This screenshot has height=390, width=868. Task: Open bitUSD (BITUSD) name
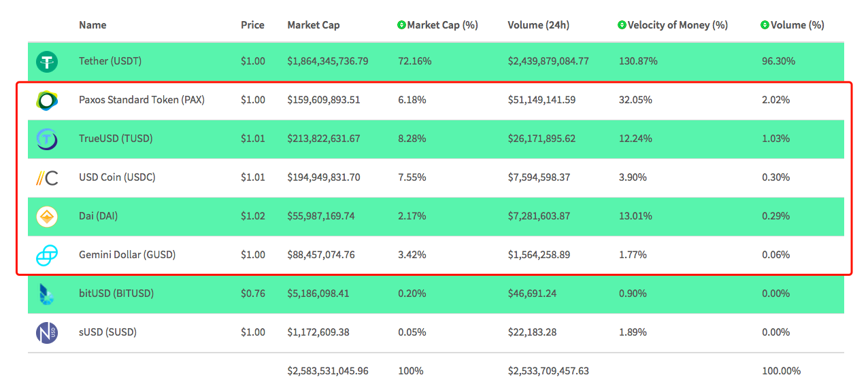coord(116,294)
